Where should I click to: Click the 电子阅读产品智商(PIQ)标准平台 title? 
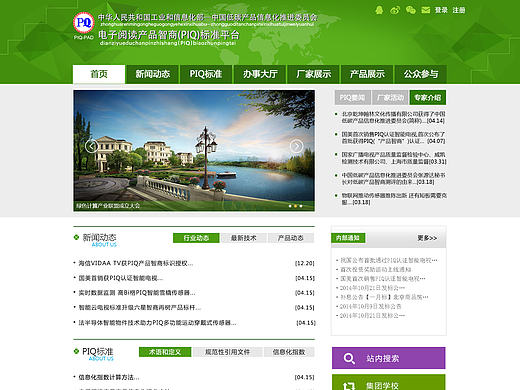[169, 35]
